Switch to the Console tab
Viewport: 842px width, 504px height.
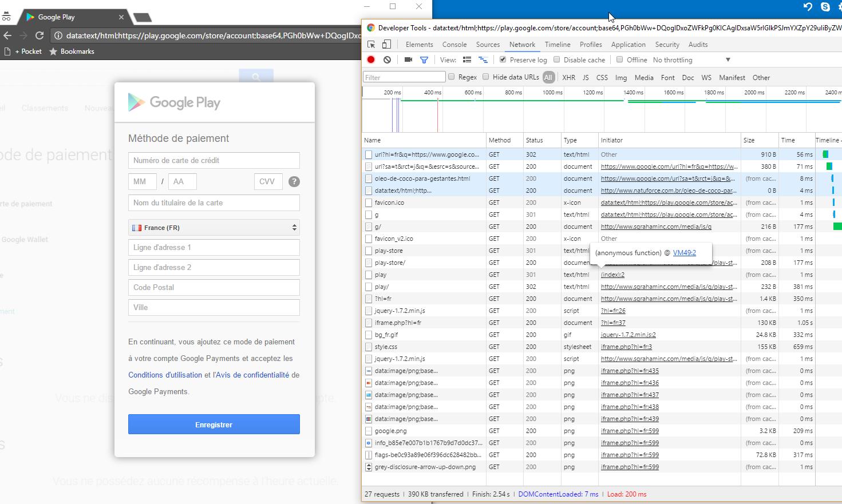tap(454, 44)
